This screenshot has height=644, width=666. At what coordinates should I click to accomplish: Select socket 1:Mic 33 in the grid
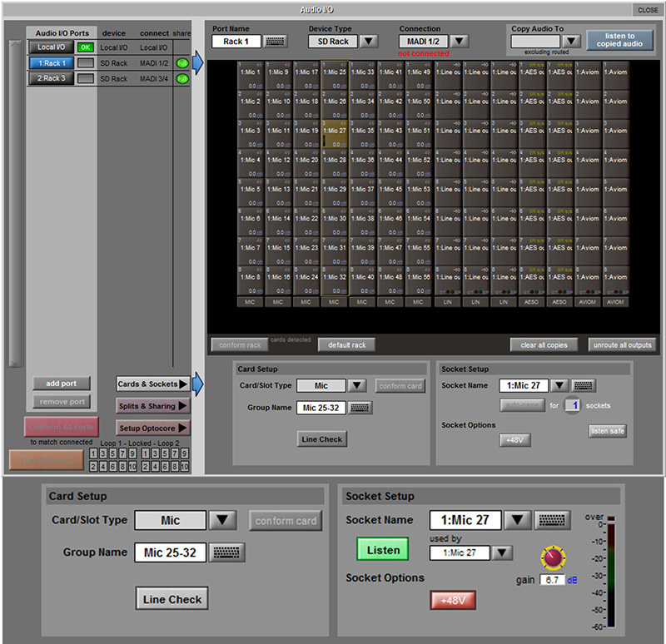point(363,75)
